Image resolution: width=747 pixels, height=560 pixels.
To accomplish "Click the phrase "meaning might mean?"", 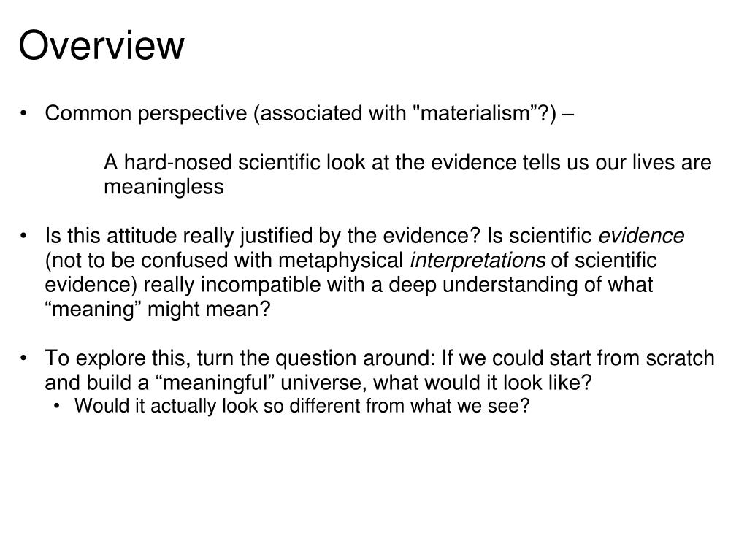I will click(158, 309).
